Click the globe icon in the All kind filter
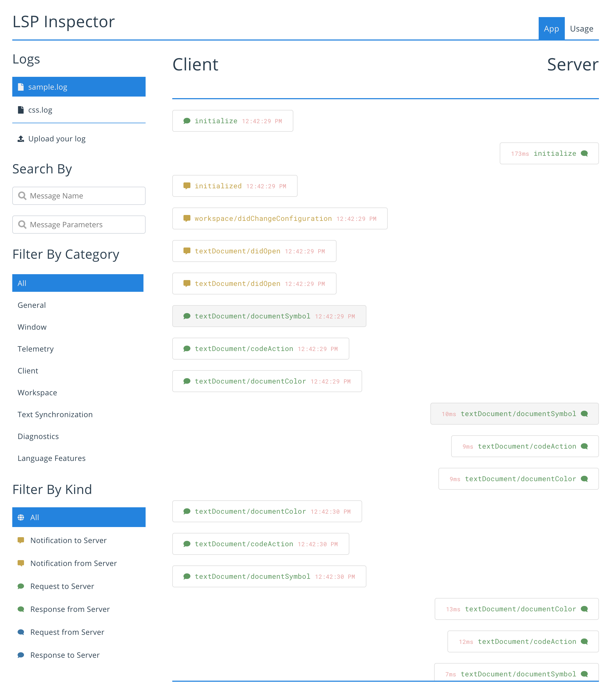The width and height of the screenshot is (616, 686). click(x=21, y=517)
